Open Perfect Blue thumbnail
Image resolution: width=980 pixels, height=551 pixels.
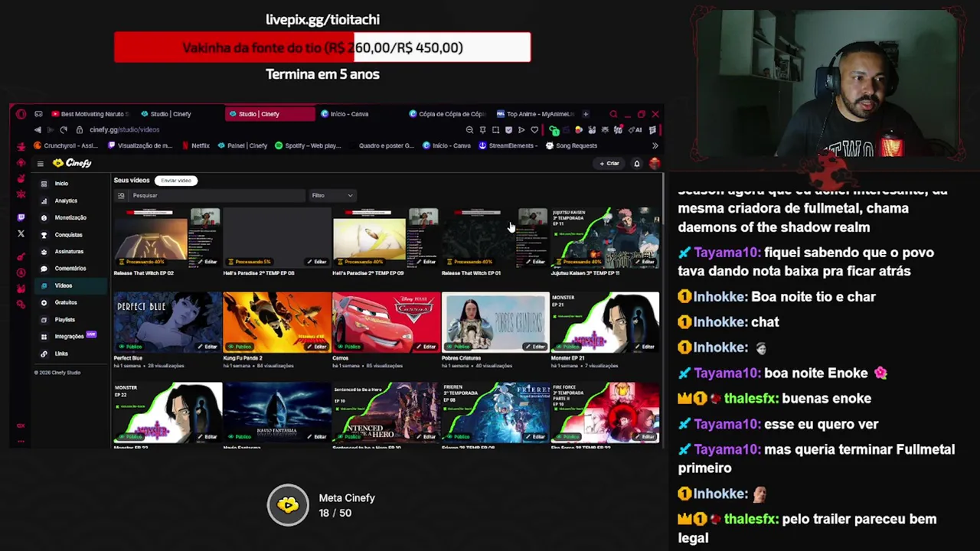pyautogui.click(x=168, y=321)
